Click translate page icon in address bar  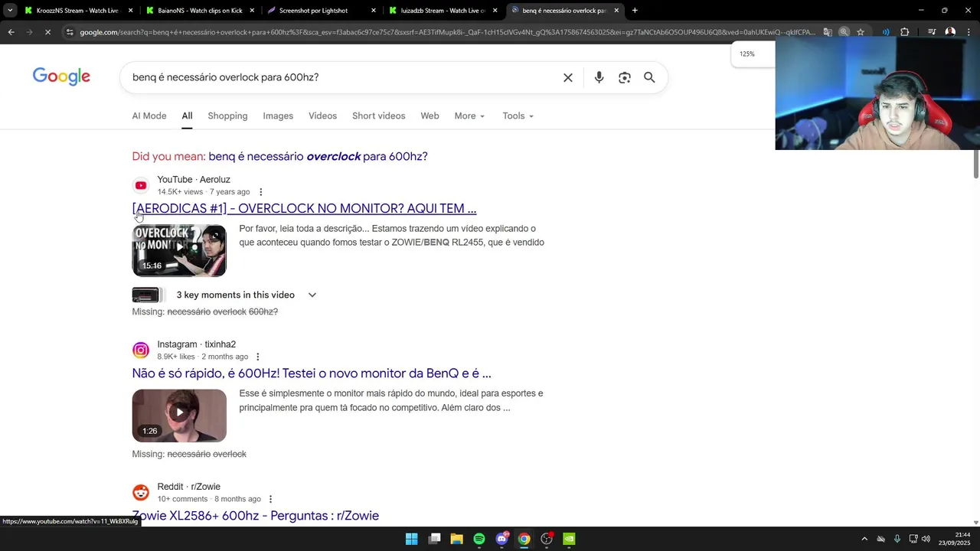coord(828,32)
